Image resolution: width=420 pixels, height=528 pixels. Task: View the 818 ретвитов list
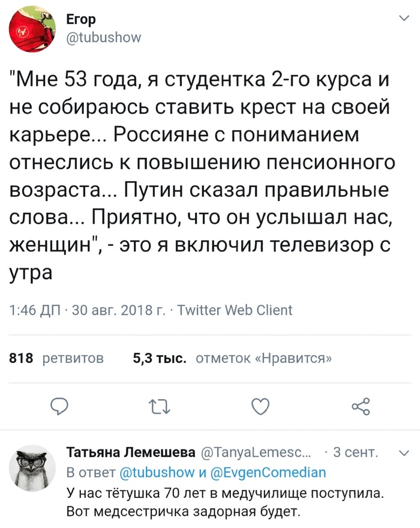point(57,359)
